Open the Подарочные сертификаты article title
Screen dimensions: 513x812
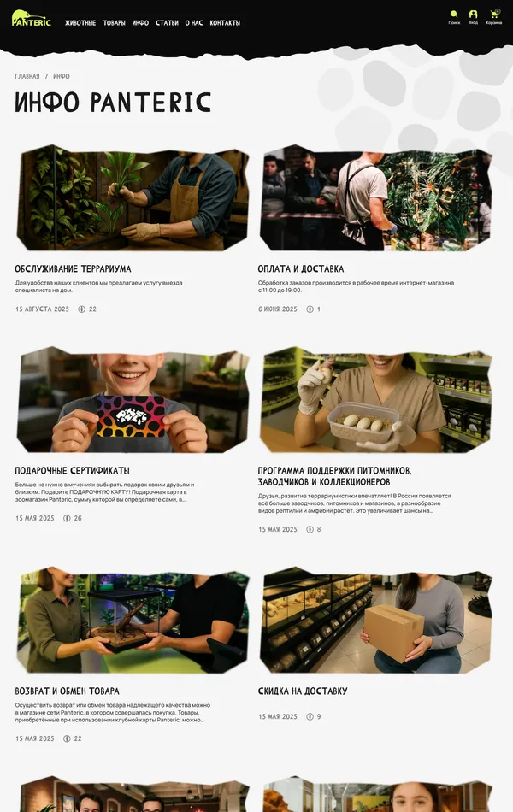[x=72, y=471]
